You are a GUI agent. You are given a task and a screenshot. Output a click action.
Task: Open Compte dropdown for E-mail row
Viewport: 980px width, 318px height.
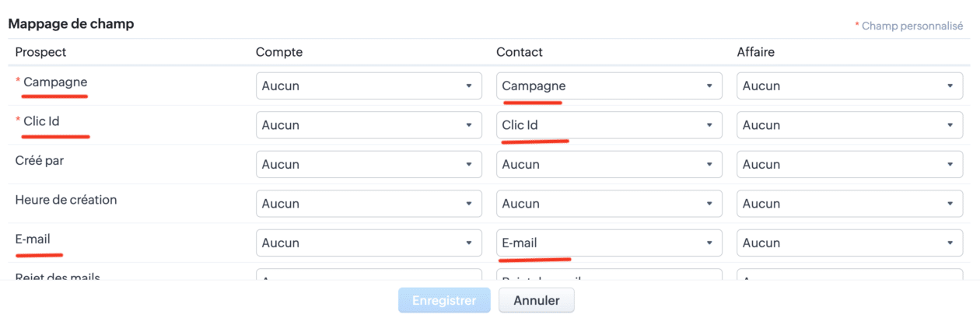coord(369,243)
